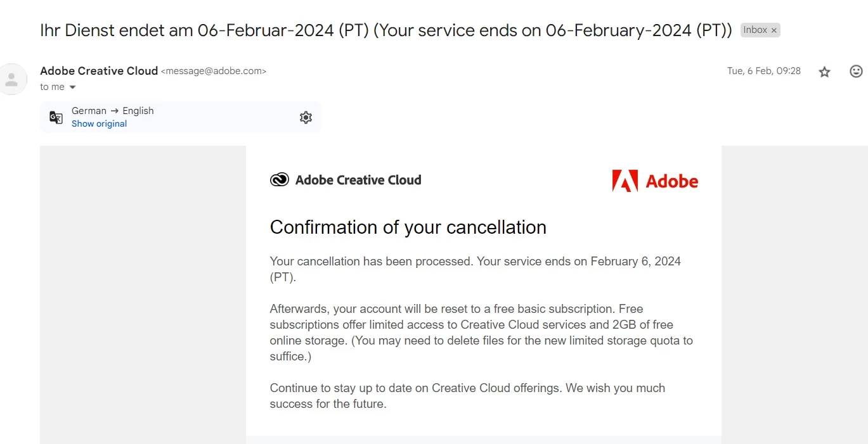Open translation settings gear
The image size is (868, 444).
[x=306, y=117]
